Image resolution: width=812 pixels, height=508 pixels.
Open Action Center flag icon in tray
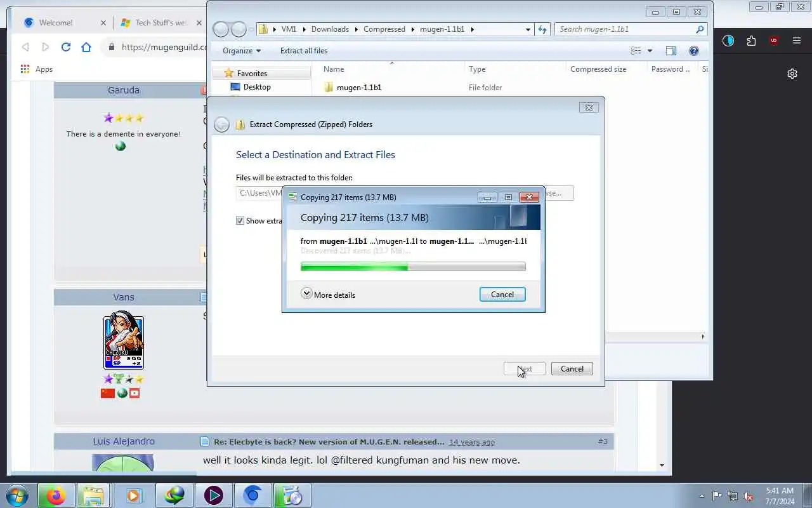coord(717,496)
